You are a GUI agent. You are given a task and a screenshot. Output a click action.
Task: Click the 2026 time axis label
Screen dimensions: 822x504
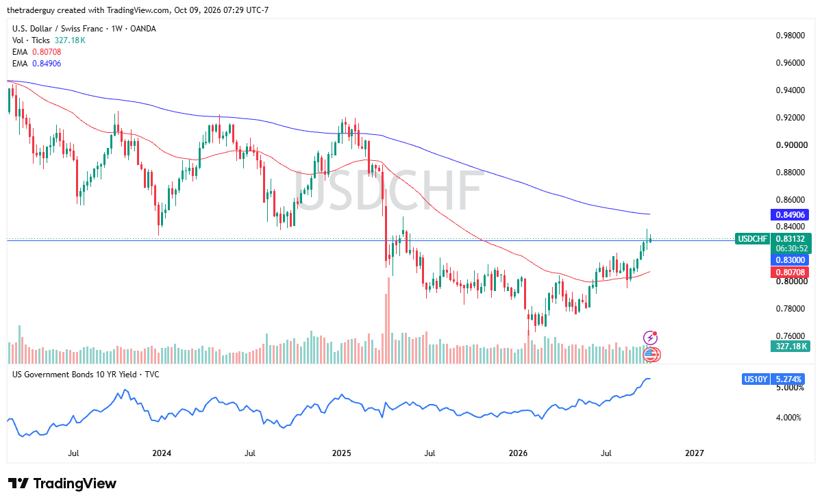click(x=519, y=453)
